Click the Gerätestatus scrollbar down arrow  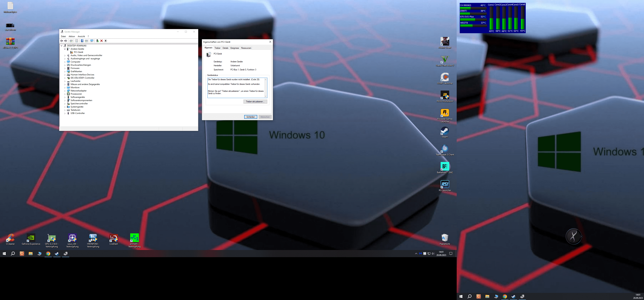pos(265,96)
